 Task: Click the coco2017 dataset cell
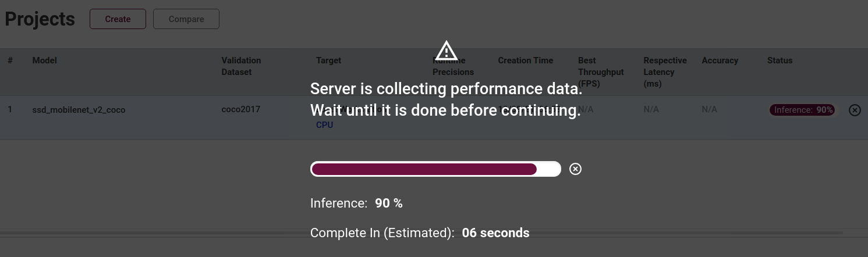coord(240,109)
